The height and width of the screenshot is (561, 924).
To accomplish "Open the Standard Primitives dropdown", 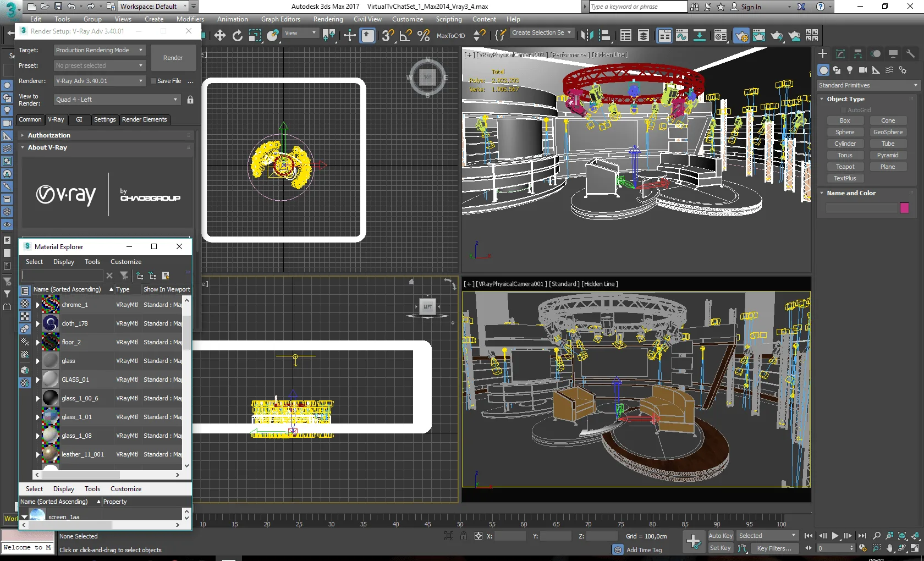I will 867,85.
